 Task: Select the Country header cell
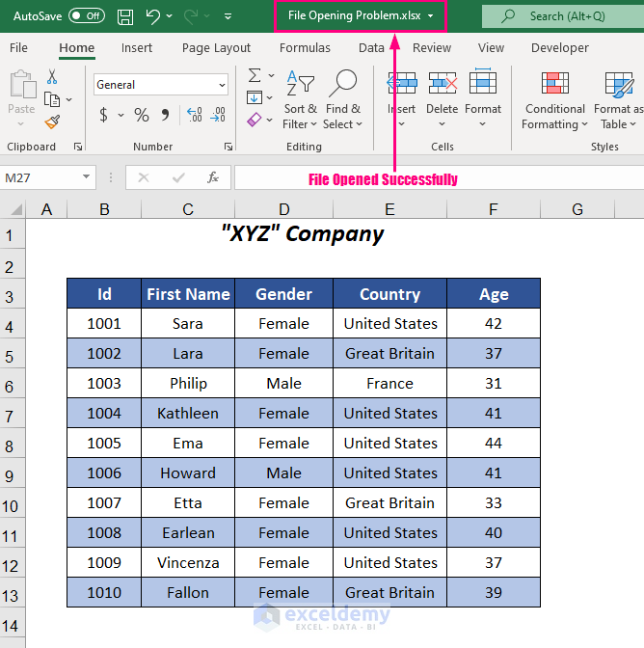tap(389, 294)
